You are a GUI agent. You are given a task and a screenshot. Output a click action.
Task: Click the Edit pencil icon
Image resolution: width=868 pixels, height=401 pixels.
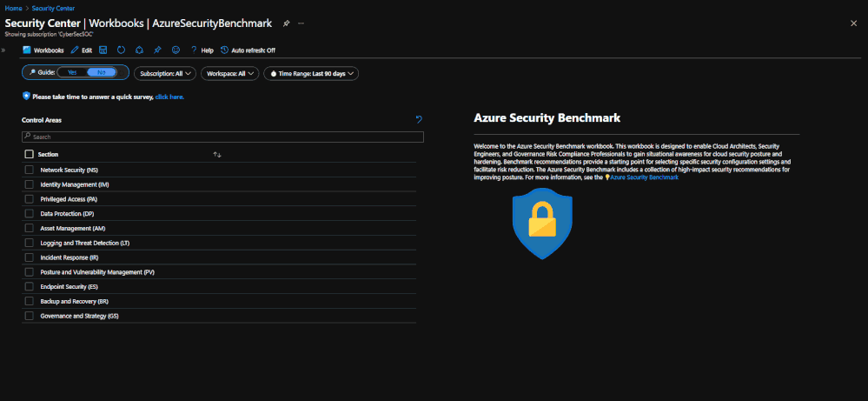[76, 50]
